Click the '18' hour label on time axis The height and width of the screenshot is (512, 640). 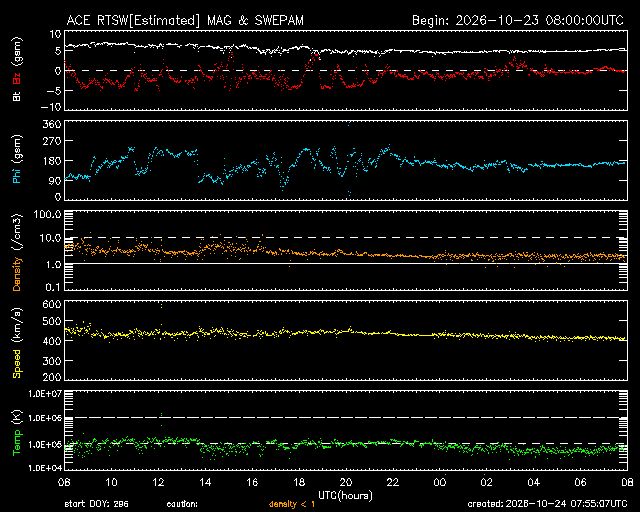point(299,483)
